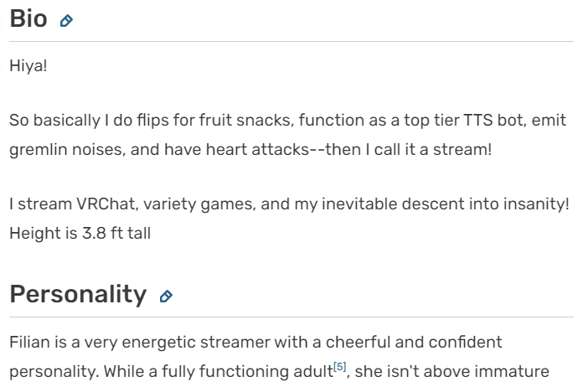Click the Bio section heading

[28, 18]
